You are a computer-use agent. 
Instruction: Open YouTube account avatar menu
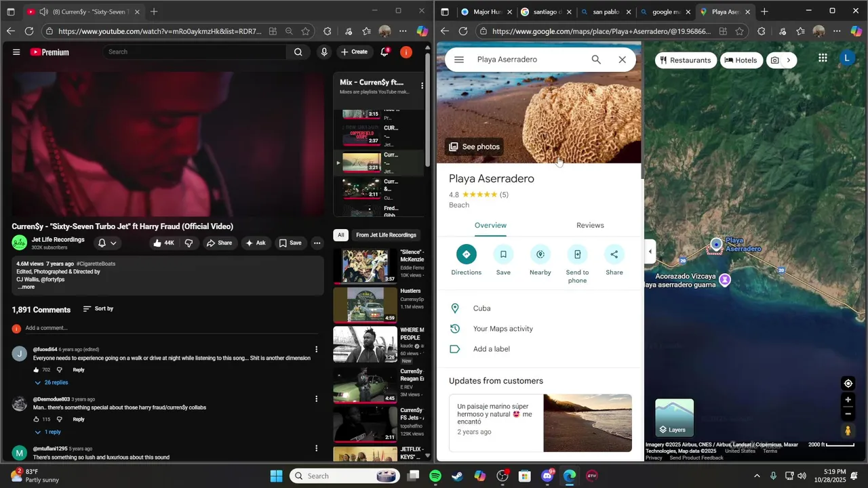coord(406,52)
